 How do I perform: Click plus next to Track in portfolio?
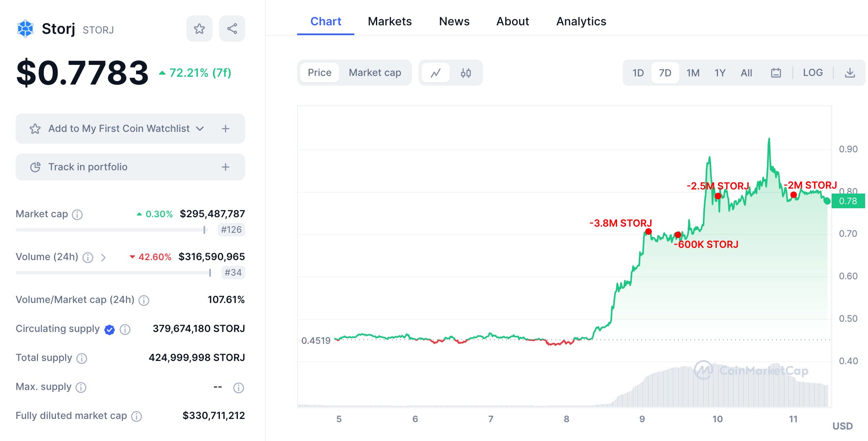tap(225, 167)
